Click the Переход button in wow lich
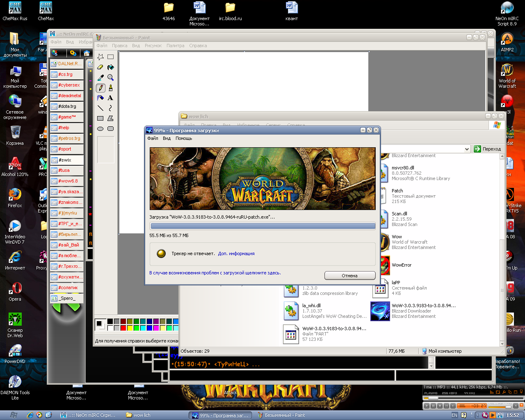This screenshot has height=420, width=525. 488,149
